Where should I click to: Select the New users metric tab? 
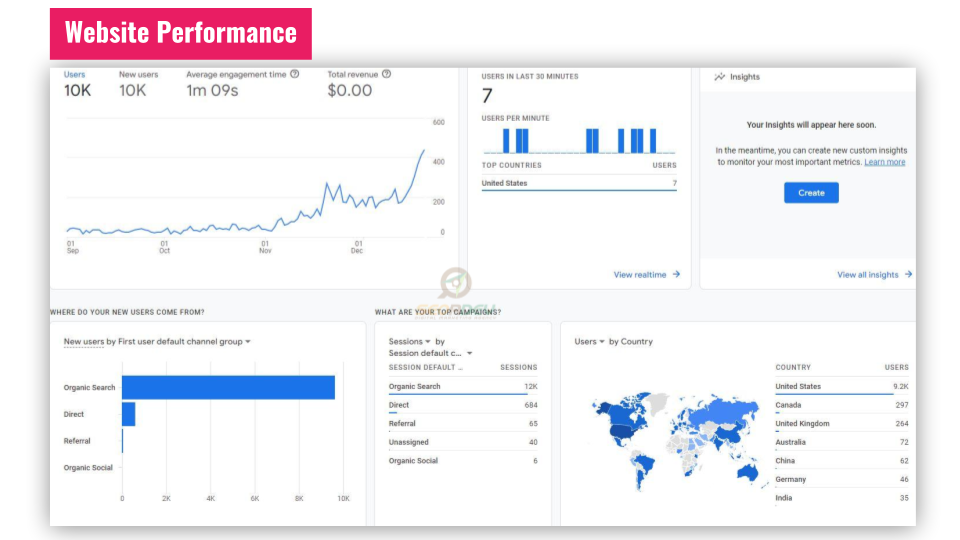click(138, 84)
